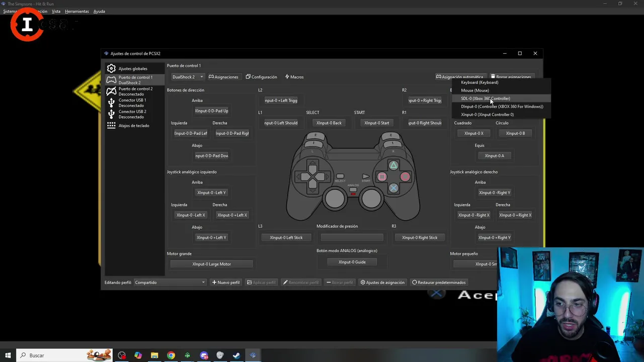The image size is (644, 362).
Task: Rebind left joystick Abajo +Left Y
Action: pos(211,237)
